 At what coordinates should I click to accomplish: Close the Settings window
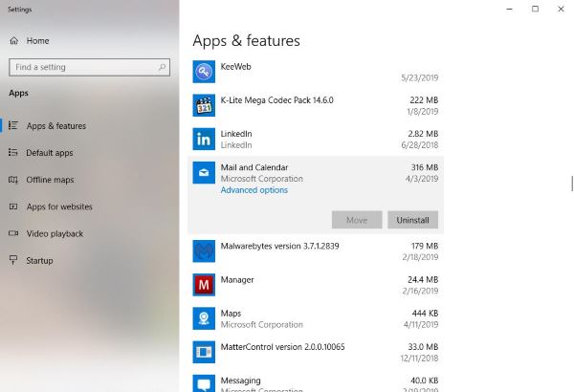(561, 10)
